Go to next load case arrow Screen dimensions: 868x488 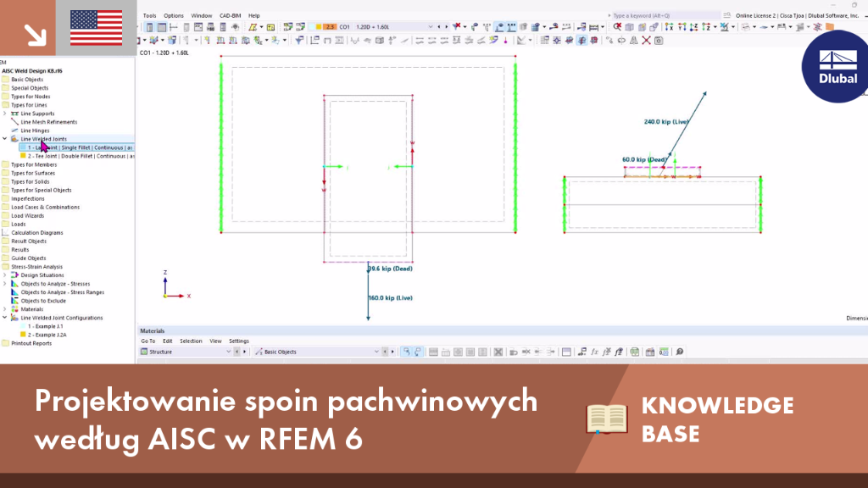(446, 26)
